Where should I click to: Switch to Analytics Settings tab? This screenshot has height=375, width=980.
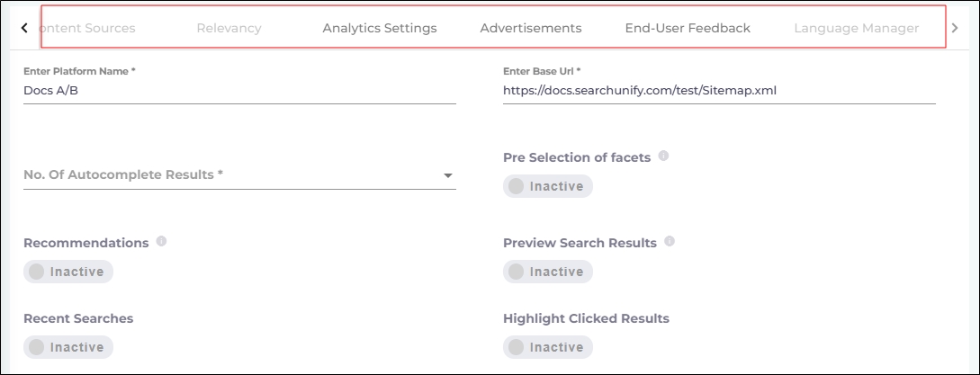point(379,28)
